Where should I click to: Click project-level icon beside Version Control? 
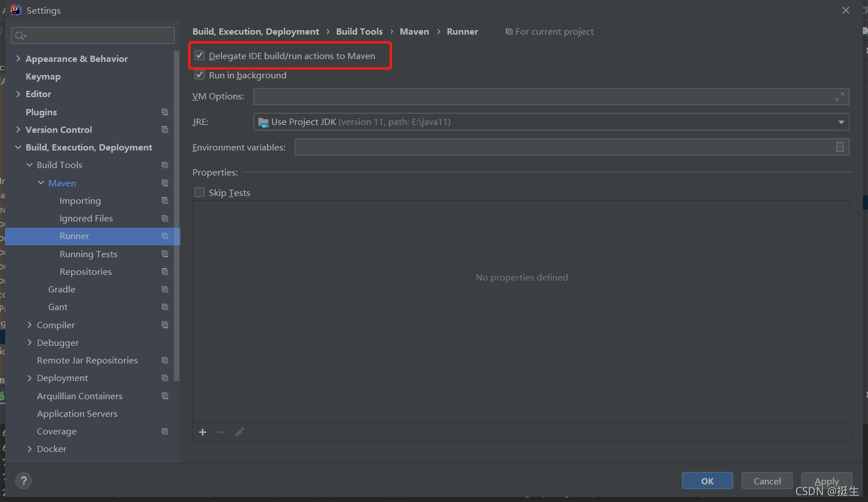[165, 129]
